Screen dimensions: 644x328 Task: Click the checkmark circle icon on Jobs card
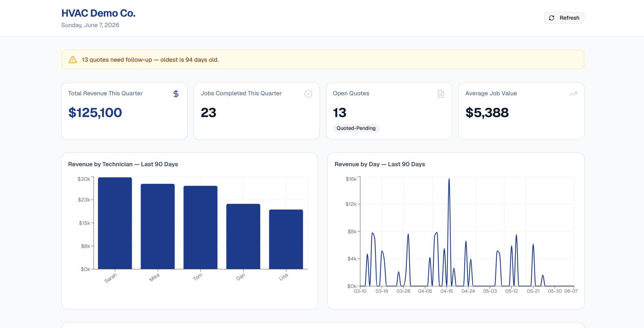308,94
